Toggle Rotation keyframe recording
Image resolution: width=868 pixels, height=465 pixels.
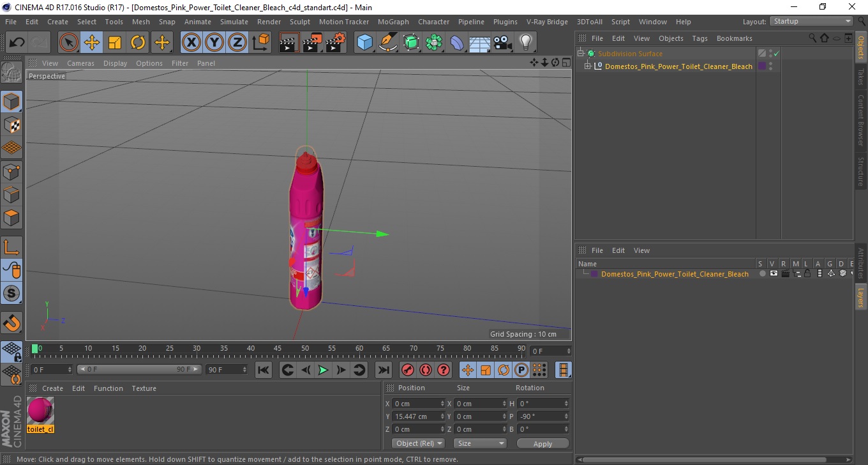coord(504,370)
